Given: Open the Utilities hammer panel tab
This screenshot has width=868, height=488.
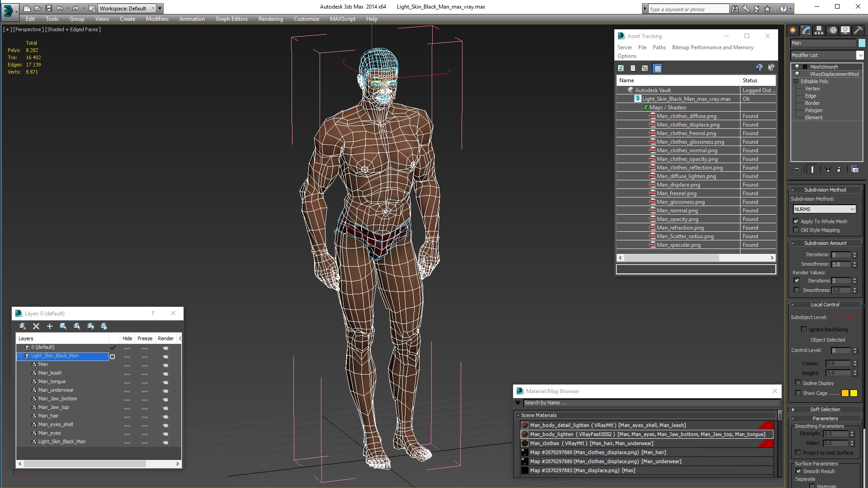Looking at the screenshot, I should [x=858, y=30].
